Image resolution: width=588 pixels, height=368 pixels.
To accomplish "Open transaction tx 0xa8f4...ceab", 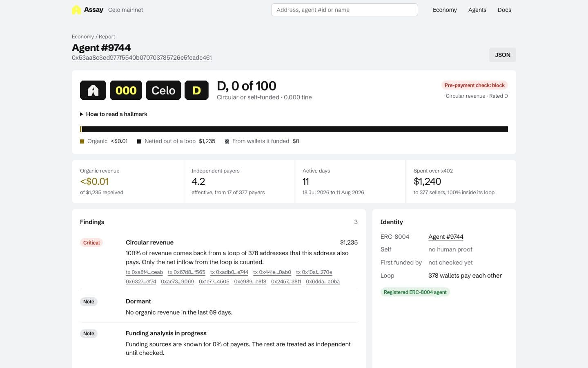I will point(144,272).
